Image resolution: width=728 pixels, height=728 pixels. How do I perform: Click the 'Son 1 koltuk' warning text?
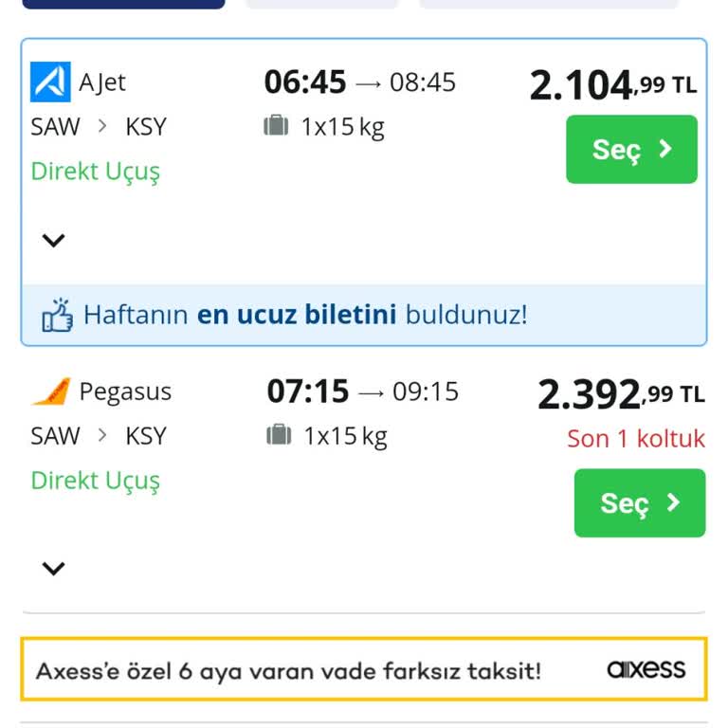636,439
